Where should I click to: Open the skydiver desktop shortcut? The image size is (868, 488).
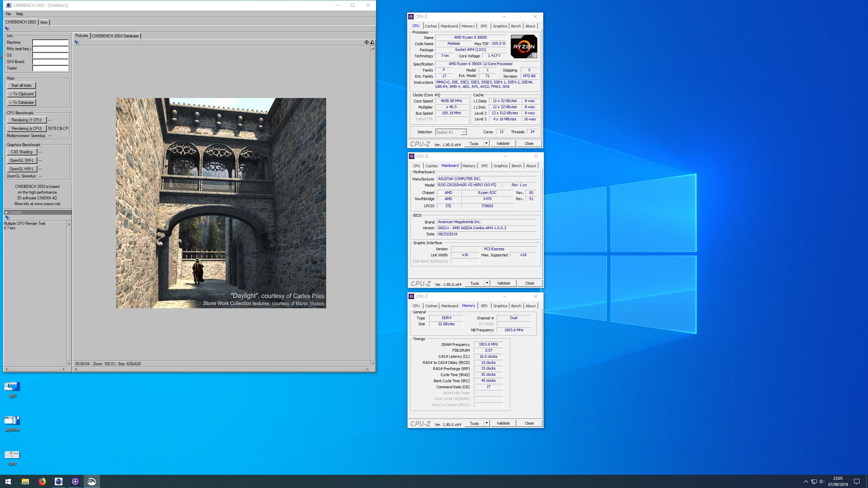pos(12,423)
